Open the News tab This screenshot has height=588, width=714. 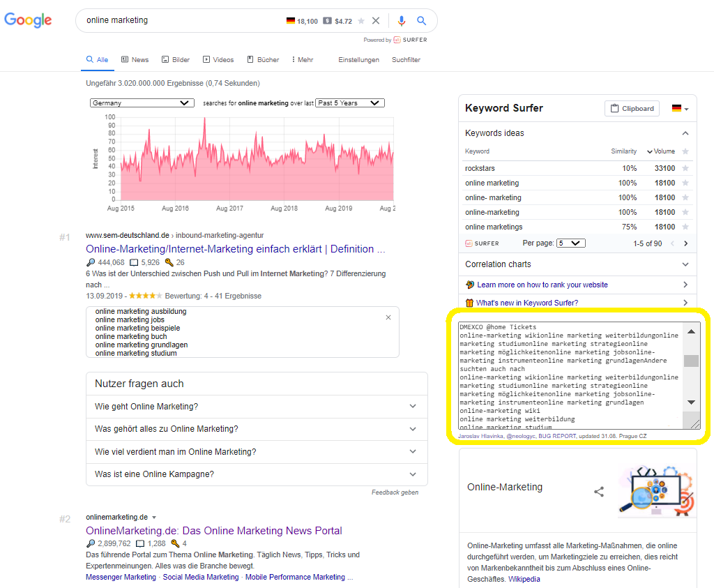135,60
